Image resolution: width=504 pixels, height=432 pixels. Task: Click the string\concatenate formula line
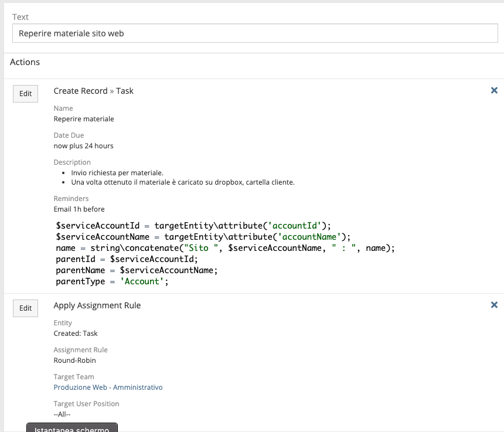(226, 248)
